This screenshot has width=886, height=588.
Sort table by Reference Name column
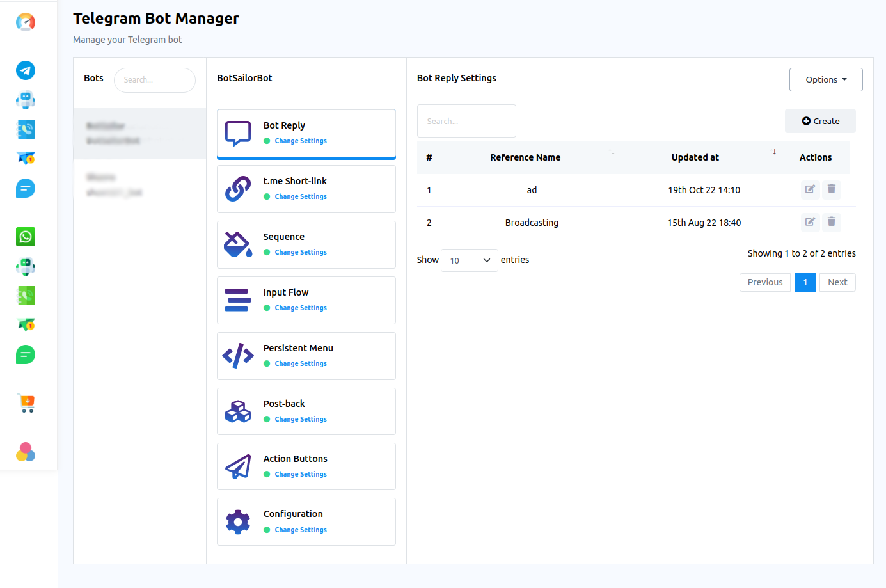point(525,157)
